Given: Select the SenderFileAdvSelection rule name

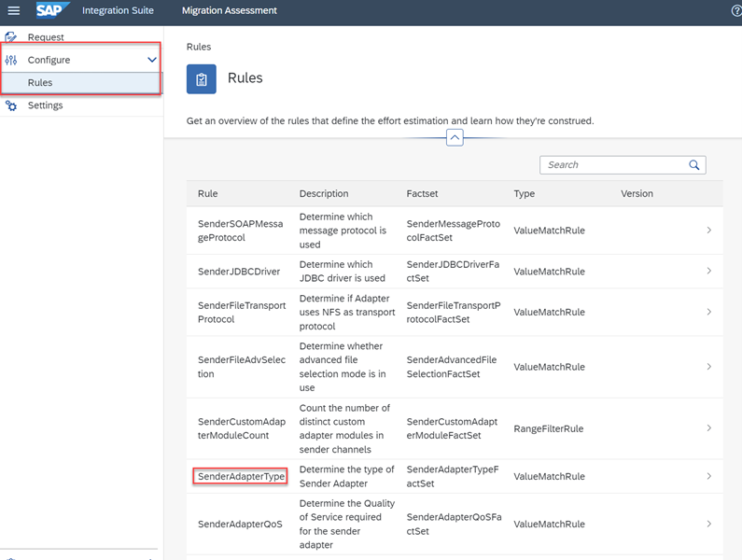Looking at the screenshot, I should coord(242,367).
